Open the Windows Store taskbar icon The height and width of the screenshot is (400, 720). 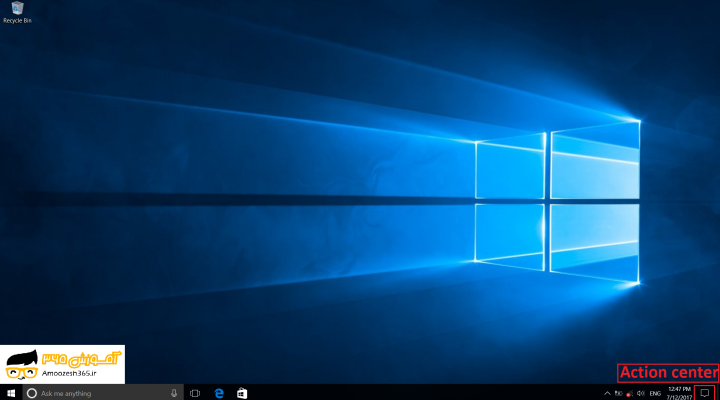[x=242, y=393]
